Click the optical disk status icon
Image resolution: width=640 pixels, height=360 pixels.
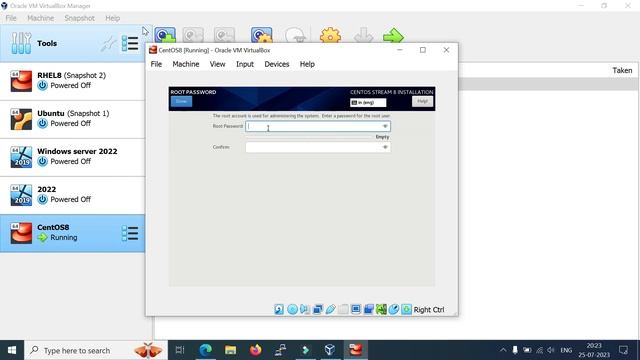[292, 309]
